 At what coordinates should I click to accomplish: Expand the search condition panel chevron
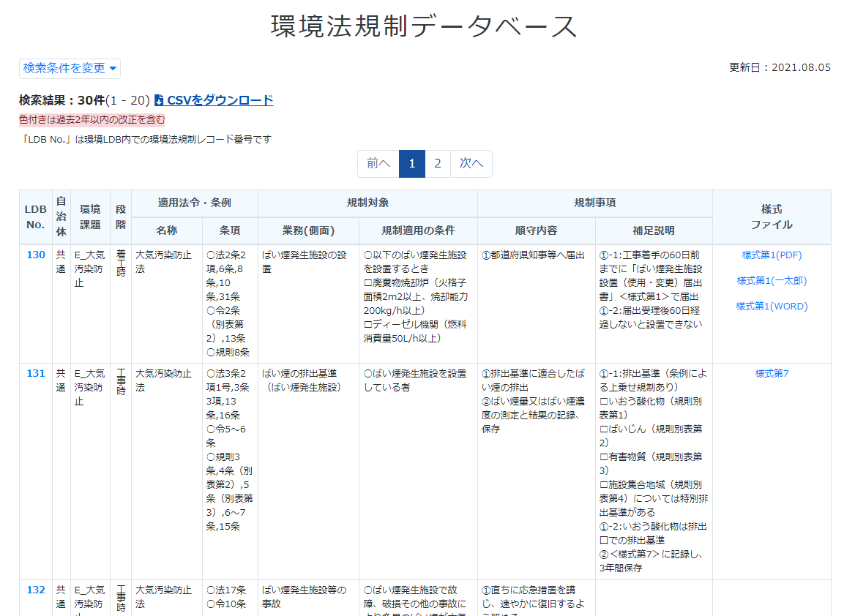click(x=113, y=69)
